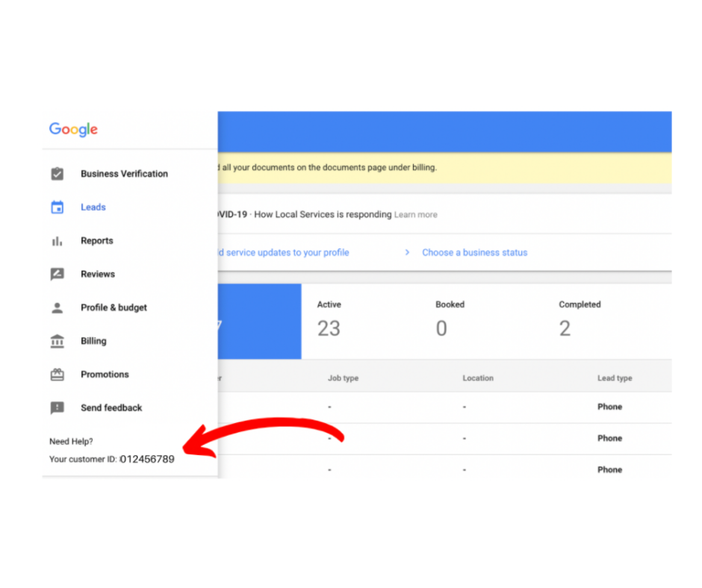Open the Billing section
Image resolution: width=702 pixels, height=588 pixels.
point(93,341)
